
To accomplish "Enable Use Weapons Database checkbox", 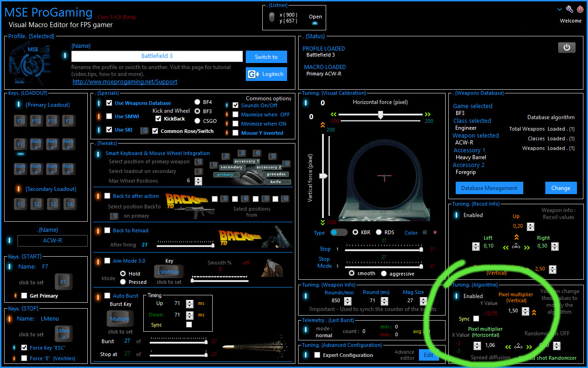I will pyautogui.click(x=109, y=103).
